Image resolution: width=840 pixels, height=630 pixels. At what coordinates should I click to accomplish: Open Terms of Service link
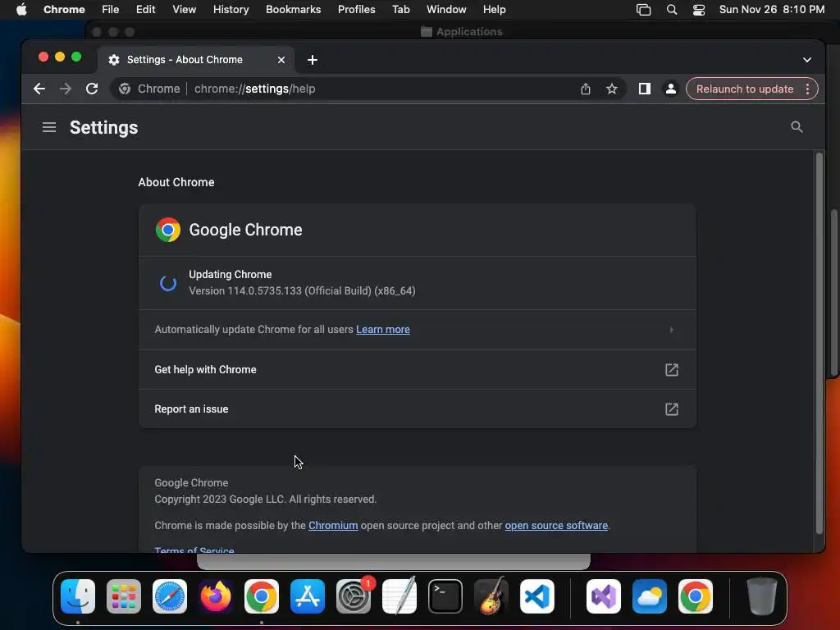tap(194, 550)
